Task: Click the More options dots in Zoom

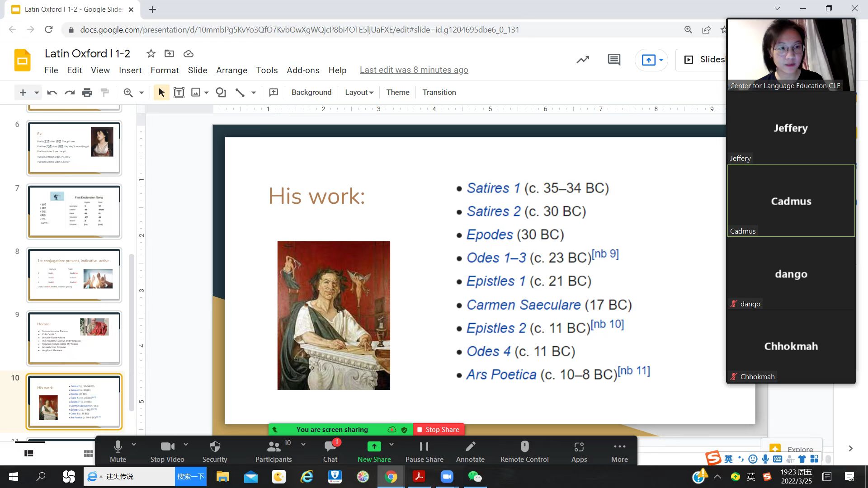Action: (620, 451)
